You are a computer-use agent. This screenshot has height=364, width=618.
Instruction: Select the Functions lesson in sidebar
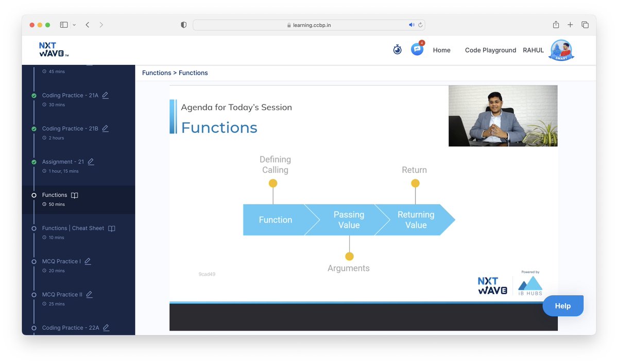(55, 195)
